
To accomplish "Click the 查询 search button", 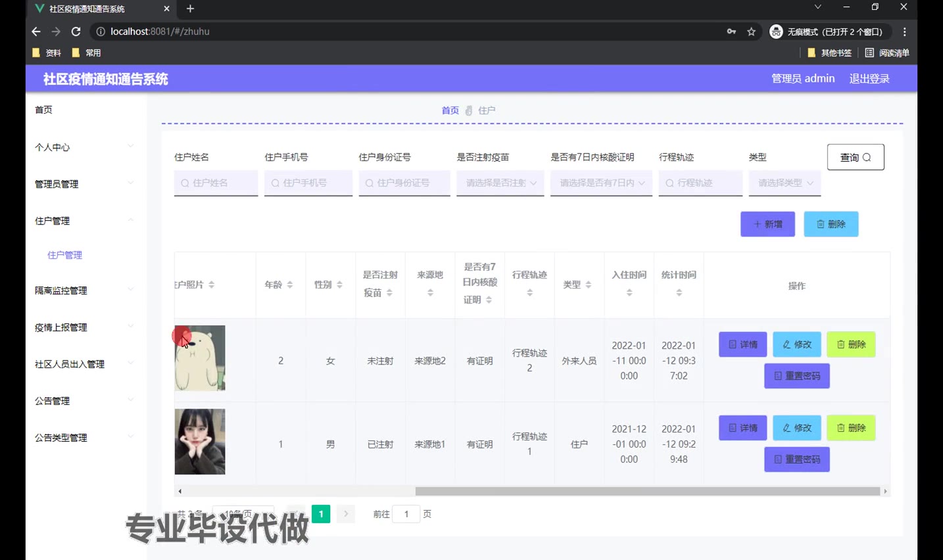I will click(855, 157).
